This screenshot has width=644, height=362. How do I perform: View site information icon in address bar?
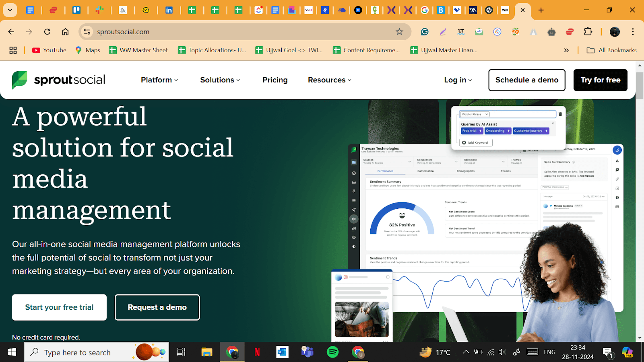coord(87,32)
